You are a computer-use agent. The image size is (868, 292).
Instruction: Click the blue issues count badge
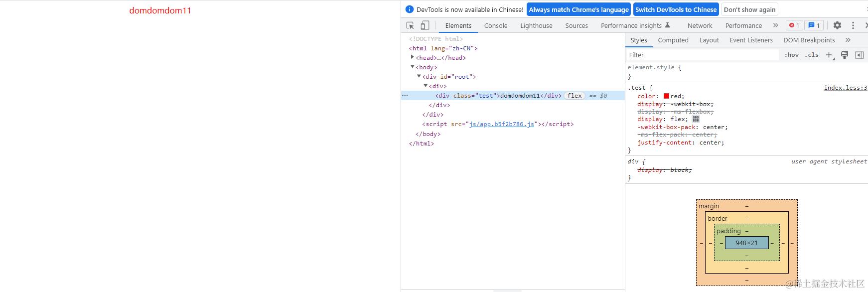coord(814,25)
